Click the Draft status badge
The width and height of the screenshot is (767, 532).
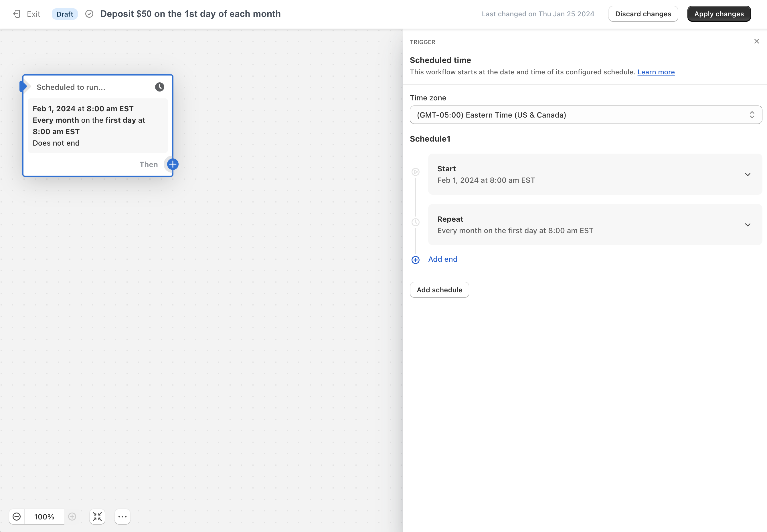point(65,14)
